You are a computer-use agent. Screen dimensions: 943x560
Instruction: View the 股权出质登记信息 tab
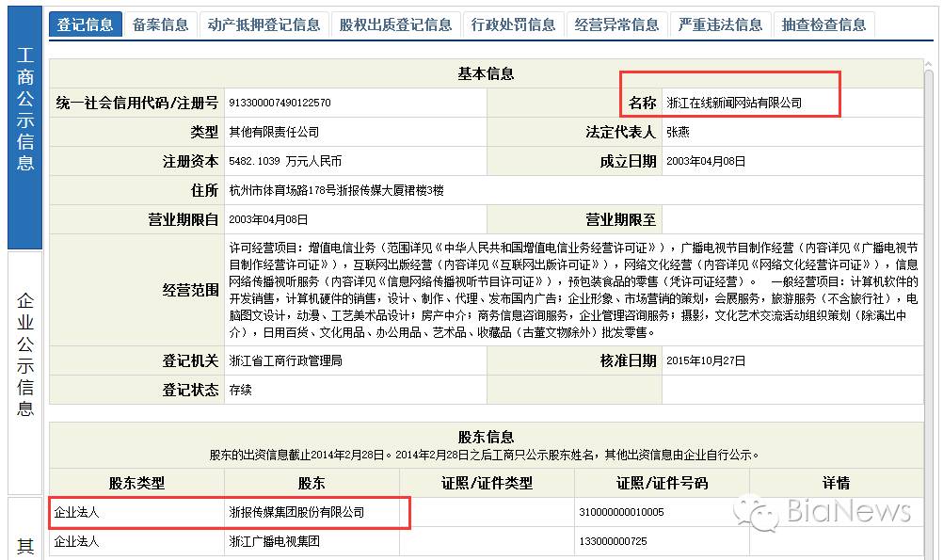396,24
